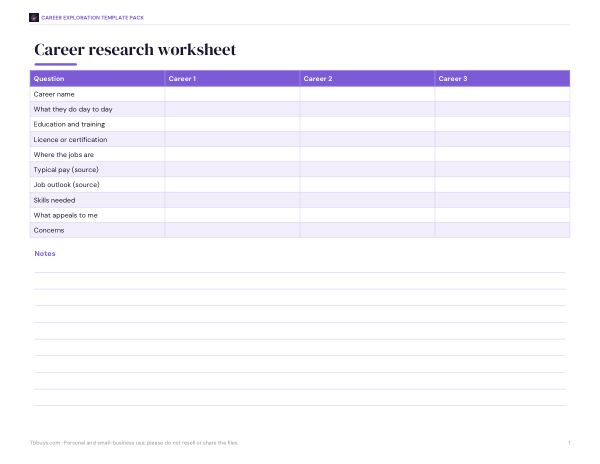Image resolution: width=600 pixels, height=464 pixels.
Task: Click the Career 3 cell for Education and training
Action: (502, 124)
